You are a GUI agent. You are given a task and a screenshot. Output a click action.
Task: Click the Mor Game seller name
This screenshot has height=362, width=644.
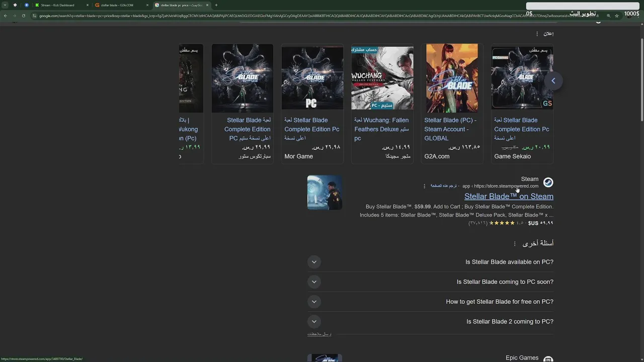(x=298, y=156)
